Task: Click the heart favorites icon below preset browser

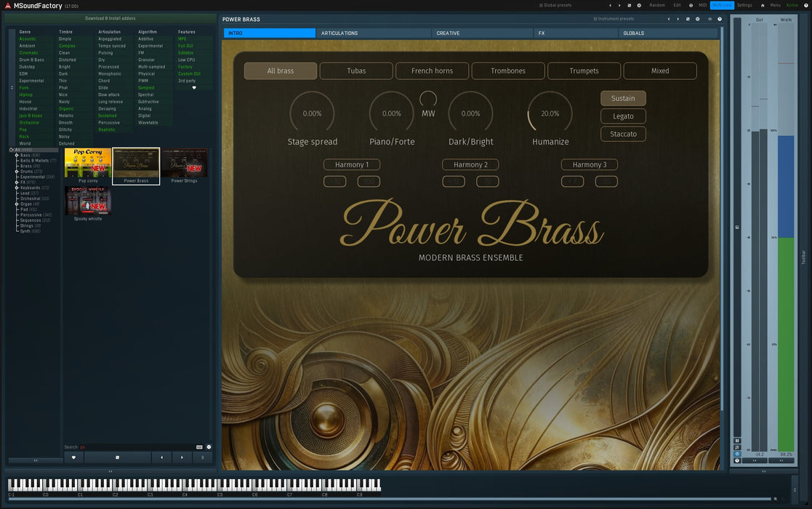Action: [x=73, y=457]
